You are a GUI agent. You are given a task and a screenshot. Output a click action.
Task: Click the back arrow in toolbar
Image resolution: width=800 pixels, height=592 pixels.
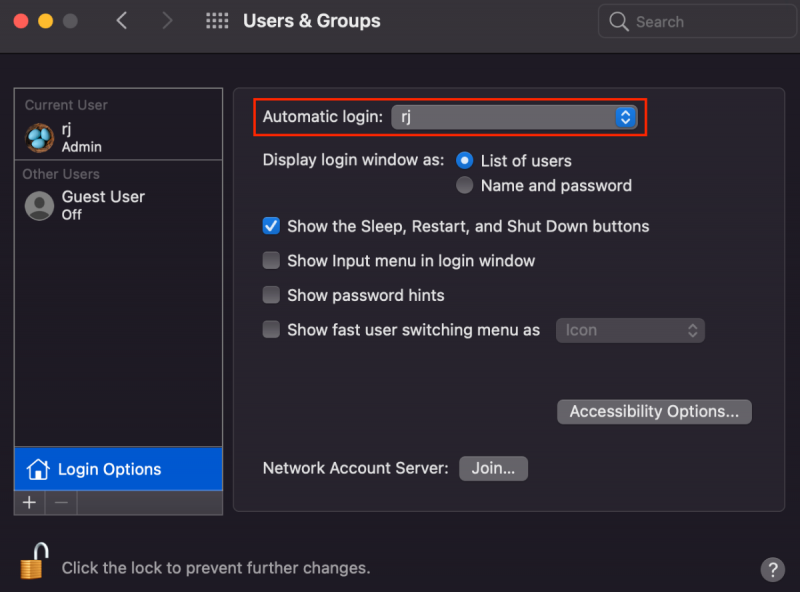pos(122,21)
